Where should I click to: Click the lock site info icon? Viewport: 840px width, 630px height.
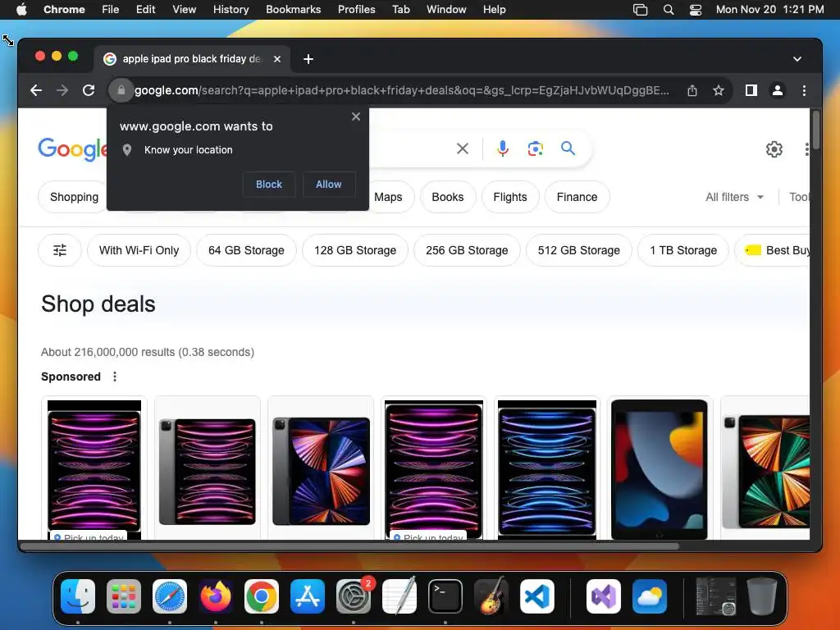click(121, 90)
